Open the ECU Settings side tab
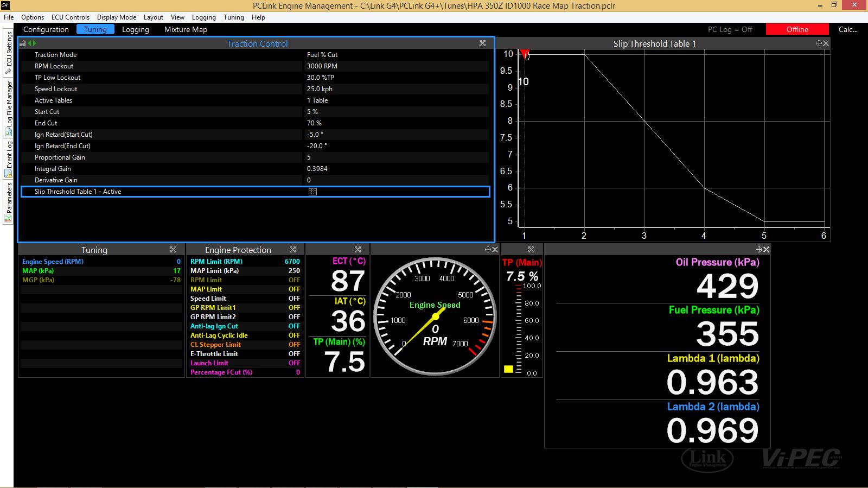Viewport: 868px width, 488px height. click(9, 53)
